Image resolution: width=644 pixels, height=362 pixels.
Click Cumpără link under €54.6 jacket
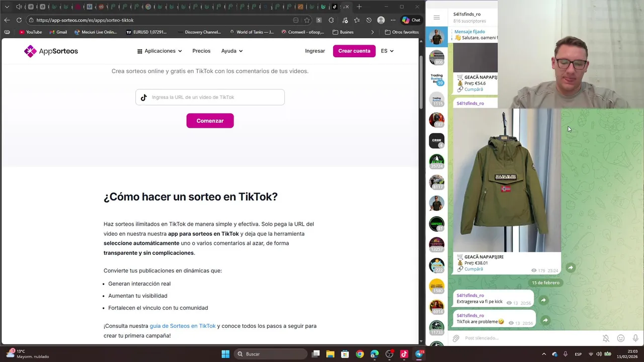point(473,89)
